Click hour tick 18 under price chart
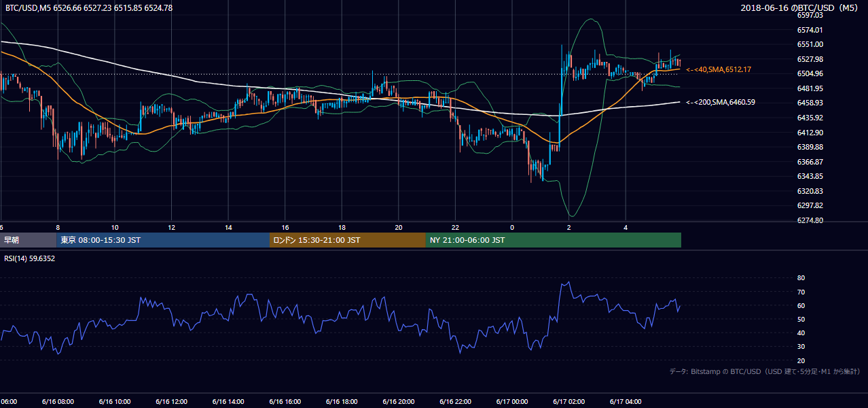868x408 pixels. click(x=342, y=227)
